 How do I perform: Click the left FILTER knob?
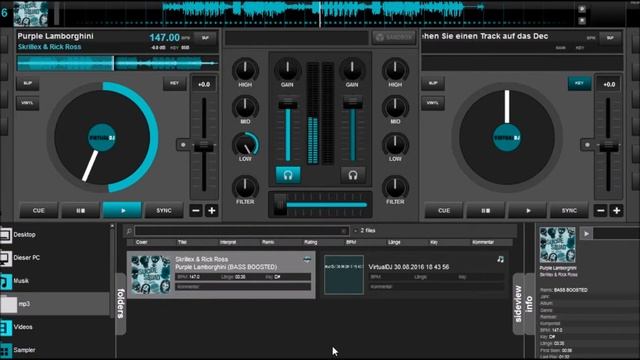[245, 187]
